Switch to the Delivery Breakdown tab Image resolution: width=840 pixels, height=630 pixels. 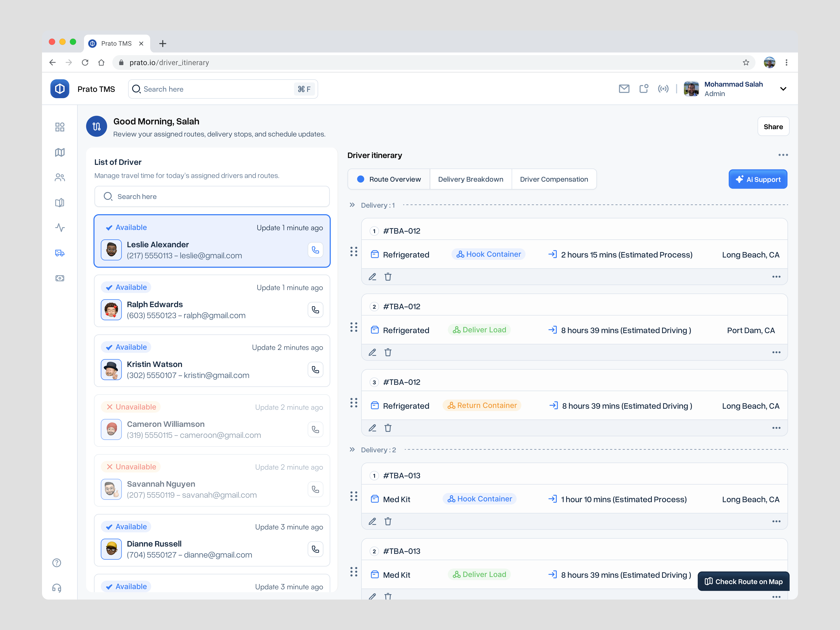pyautogui.click(x=471, y=179)
